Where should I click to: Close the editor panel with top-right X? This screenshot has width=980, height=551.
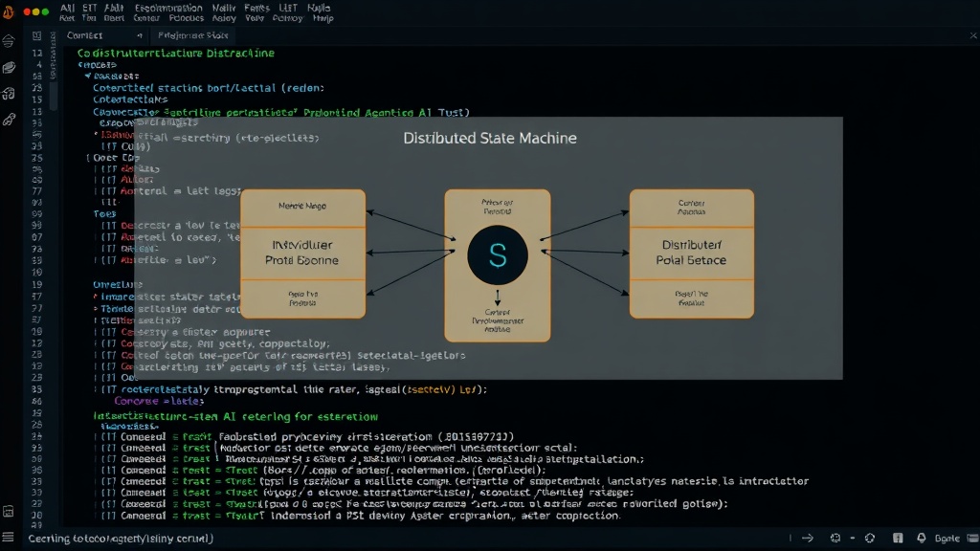click(x=973, y=35)
